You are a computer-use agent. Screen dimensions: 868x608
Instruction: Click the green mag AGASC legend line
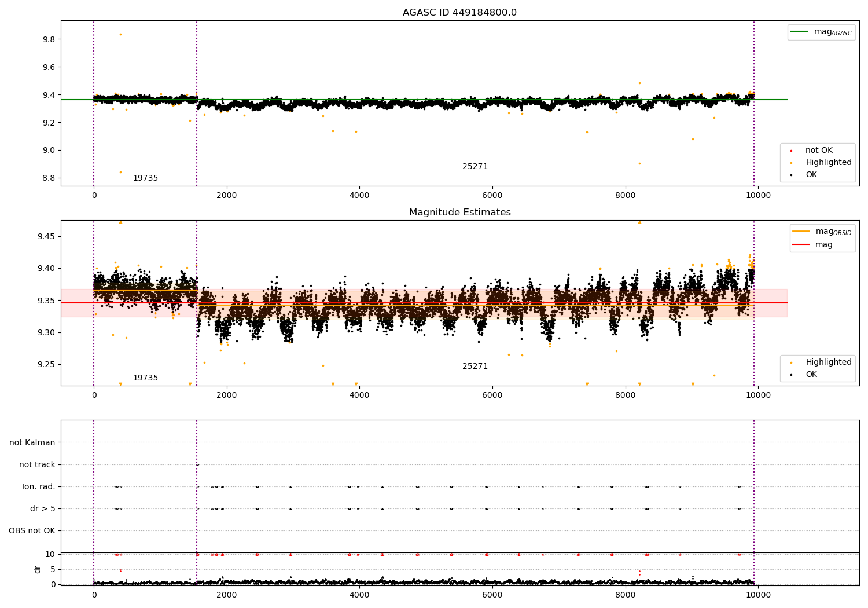point(800,32)
